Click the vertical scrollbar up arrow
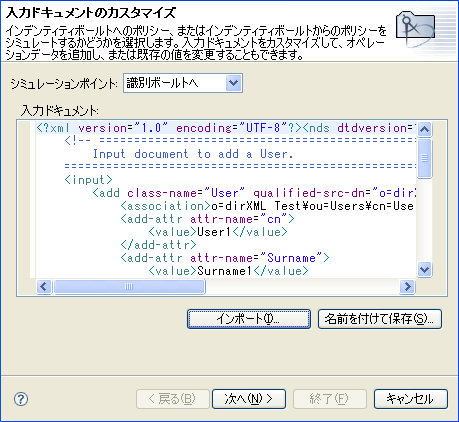This screenshot has width=459, height=422. pos(424,129)
